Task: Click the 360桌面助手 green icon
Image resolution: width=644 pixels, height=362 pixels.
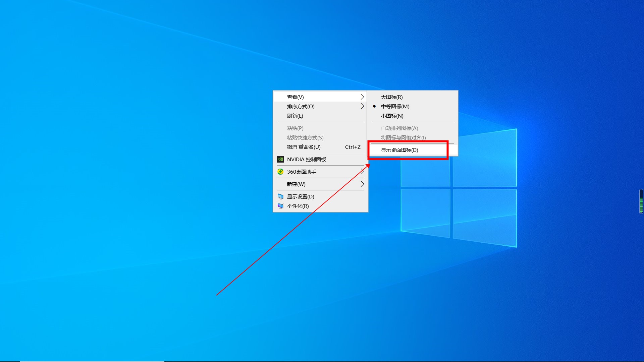Action: coord(280,172)
